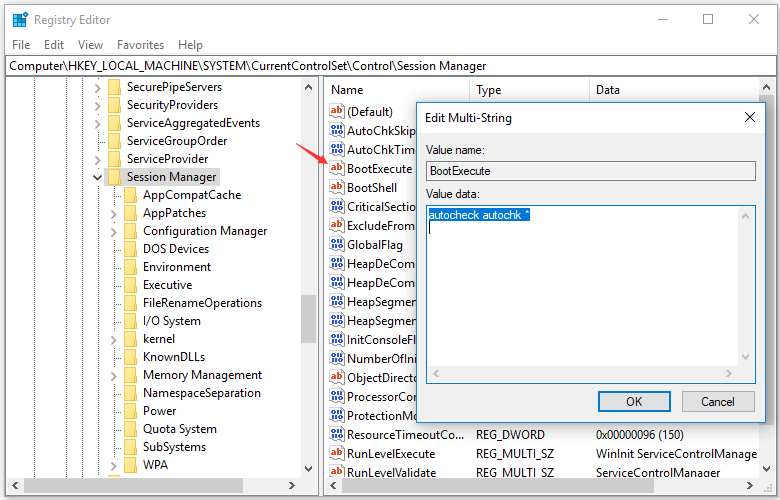Select the BootShell registry value icon
The image size is (780, 500).
pyautogui.click(x=337, y=187)
